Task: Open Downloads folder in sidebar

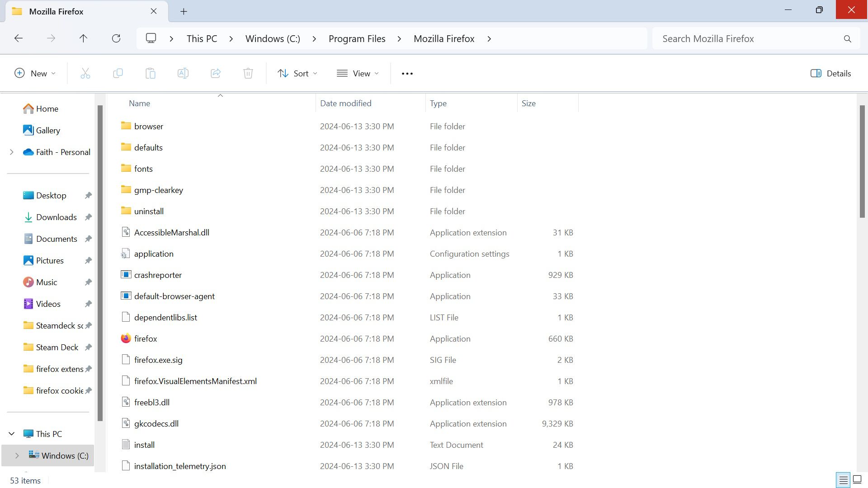Action: tap(57, 217)
